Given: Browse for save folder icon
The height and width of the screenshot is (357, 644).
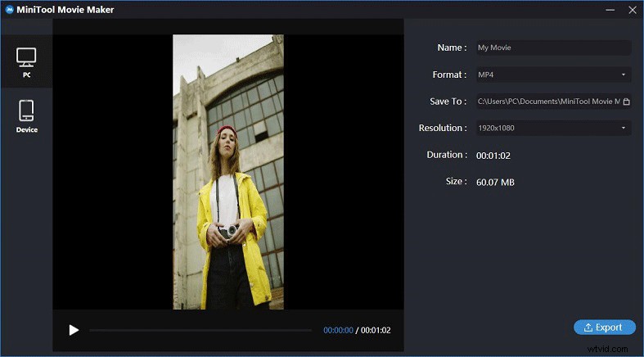Looking at the screenshot, I should (x=626, y=102).
